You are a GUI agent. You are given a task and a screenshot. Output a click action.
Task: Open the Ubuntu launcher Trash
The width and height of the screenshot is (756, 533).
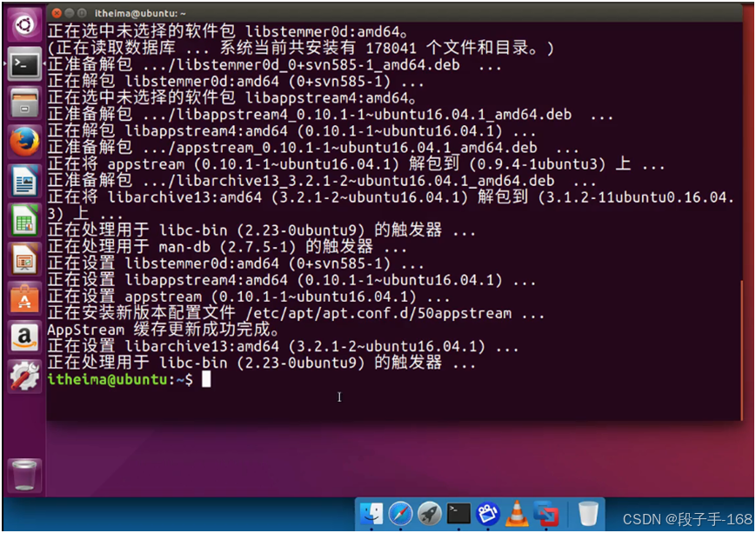(x=24, y=475)
